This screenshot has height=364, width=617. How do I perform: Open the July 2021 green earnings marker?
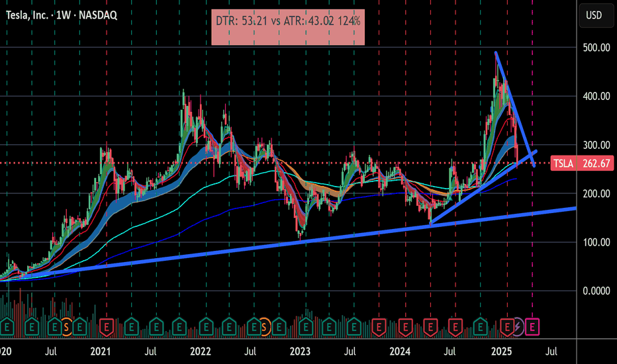pos(156,327)
